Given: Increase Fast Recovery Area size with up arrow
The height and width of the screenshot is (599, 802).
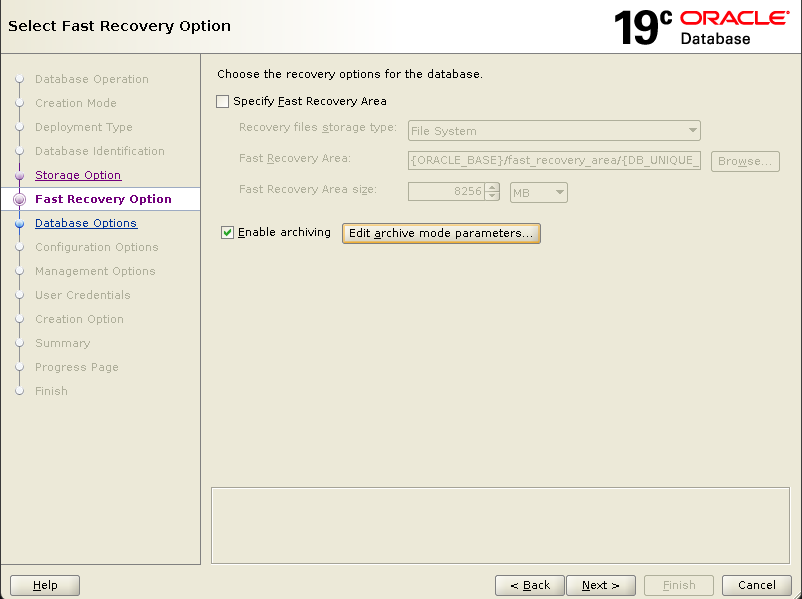Looking at the screenshot, I should point(492,187).
